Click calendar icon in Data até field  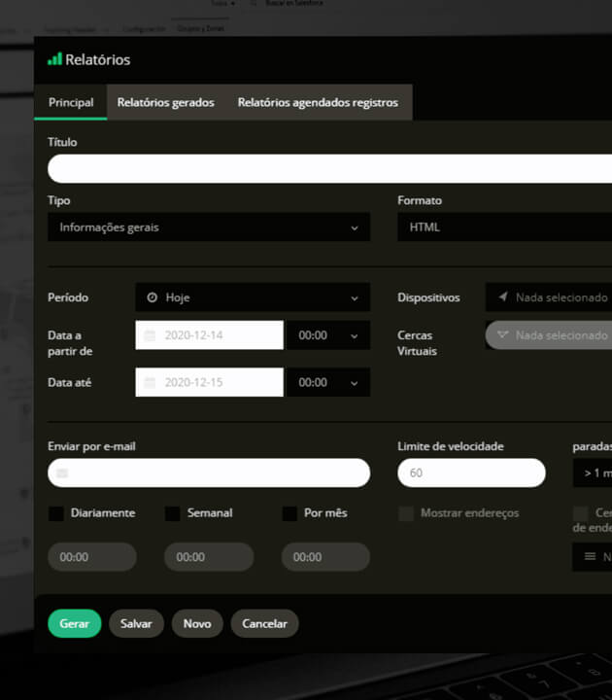click(150, 383)
